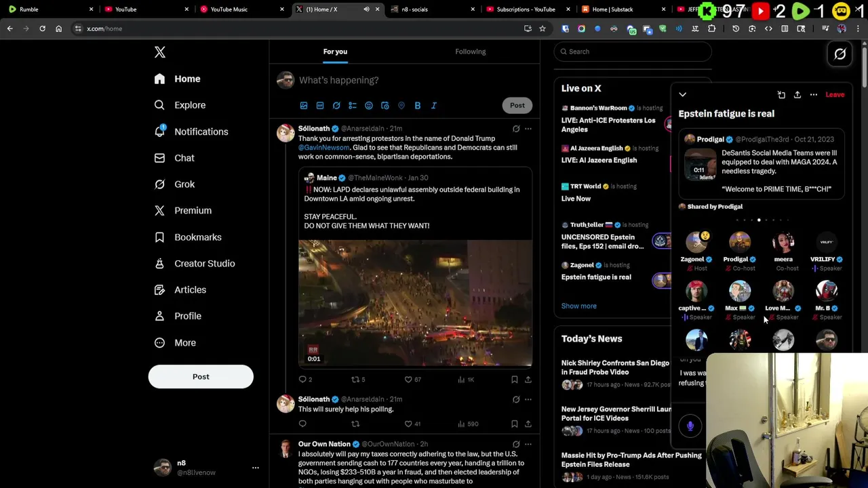Switch to Home | Substack tab
868x488 pixels.
click(x=624, y=9)
